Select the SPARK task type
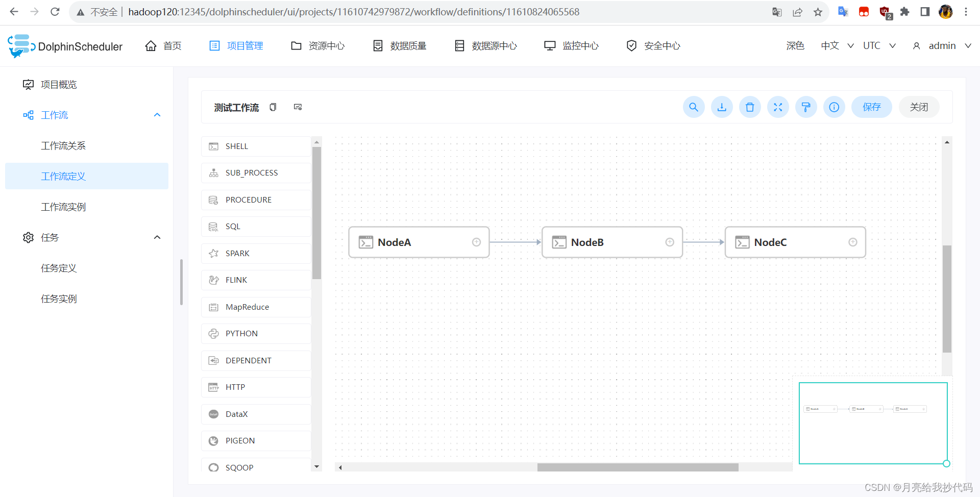 click(256, 254)
